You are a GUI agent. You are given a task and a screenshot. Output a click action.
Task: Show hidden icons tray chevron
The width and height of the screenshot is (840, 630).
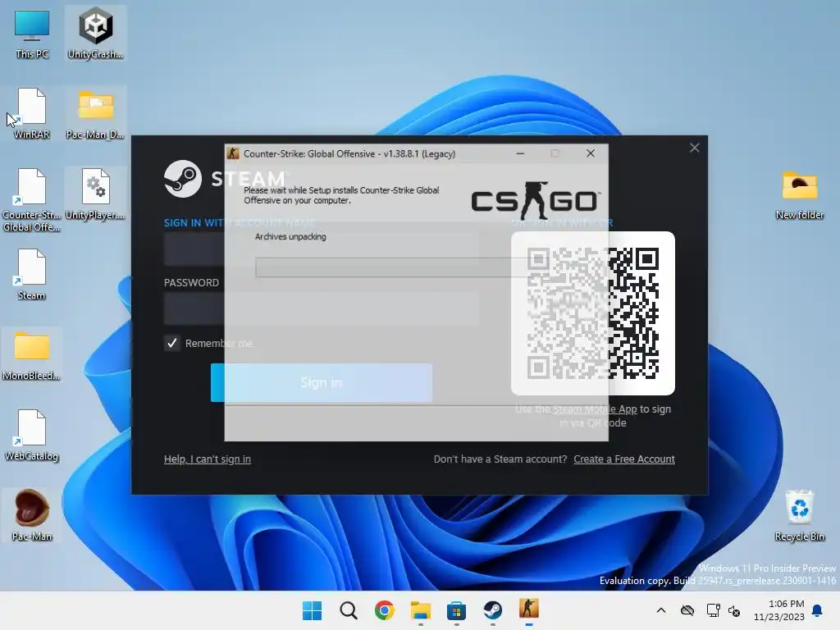pyautogui.click(x=661, y=610)
